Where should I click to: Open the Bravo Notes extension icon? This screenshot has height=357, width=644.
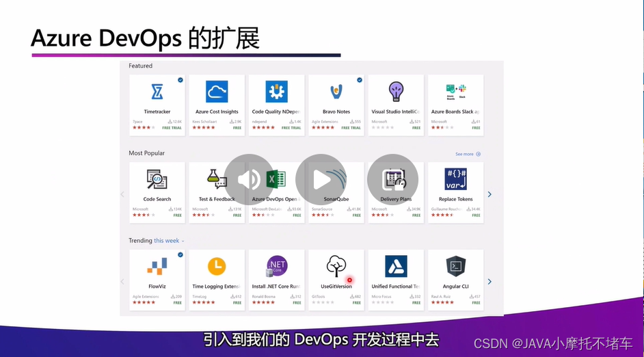pos(336,92)
